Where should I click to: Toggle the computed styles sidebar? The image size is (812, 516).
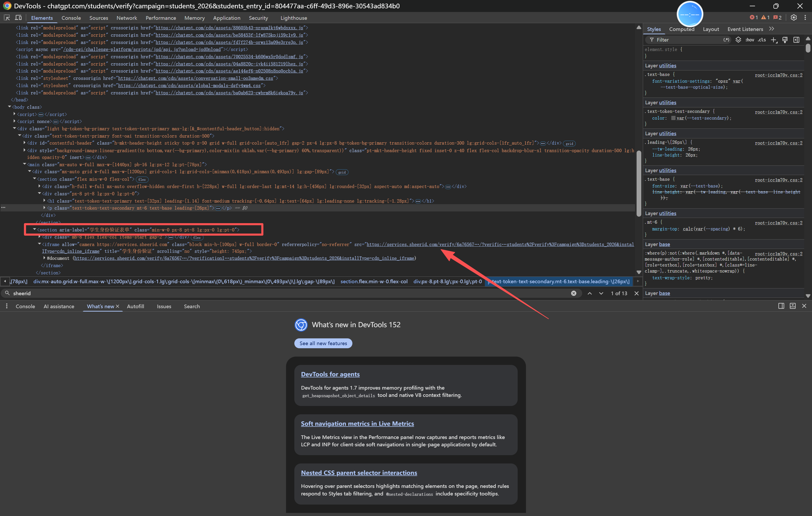(796, 40)
